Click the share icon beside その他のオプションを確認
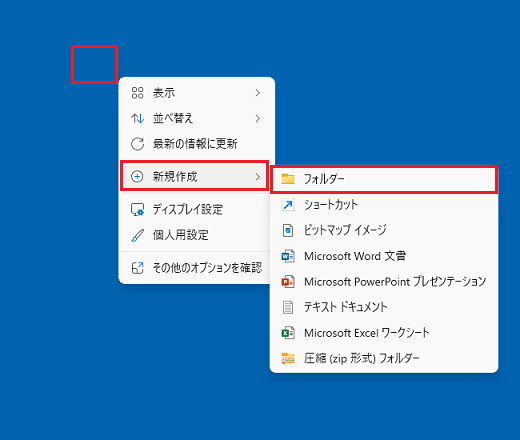The height and width of the screenshot is (440, 520). pos(137,268)
